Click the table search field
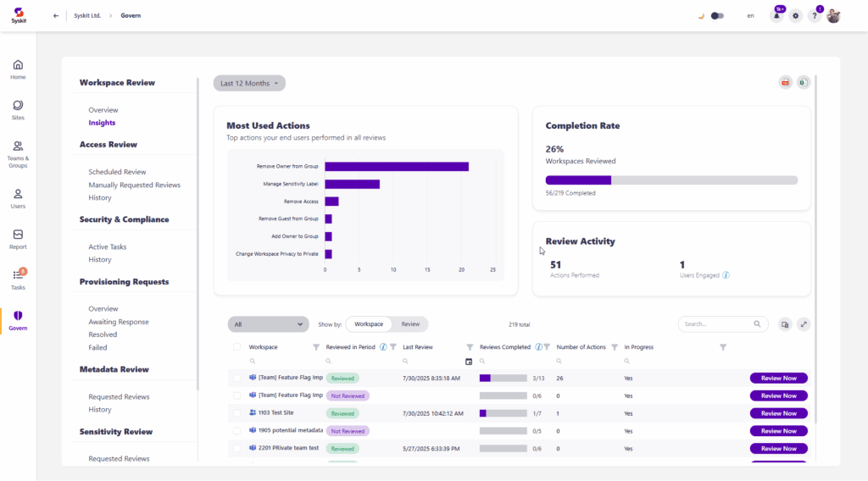The width and height of the screenshot is (868, 481). (716, 324)
